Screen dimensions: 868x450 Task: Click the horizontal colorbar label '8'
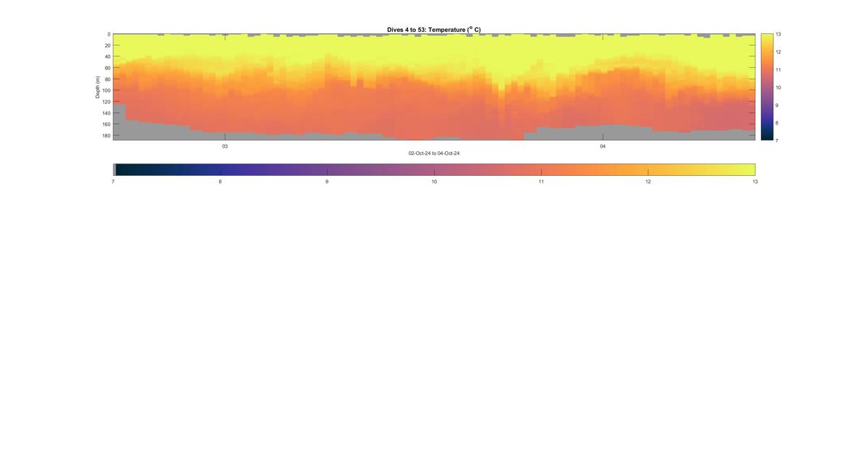point(220,182)
